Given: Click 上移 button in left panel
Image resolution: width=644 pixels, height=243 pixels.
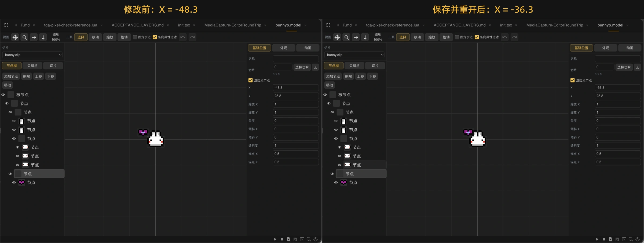Looking at the screenshot, I should click(x=39, y=76).
